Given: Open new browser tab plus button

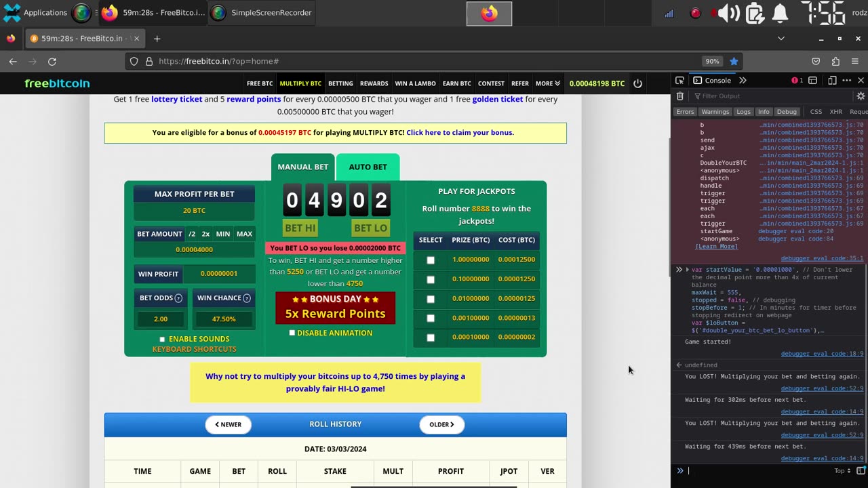Looking at the screenshot, I should [x=157, y=39].
